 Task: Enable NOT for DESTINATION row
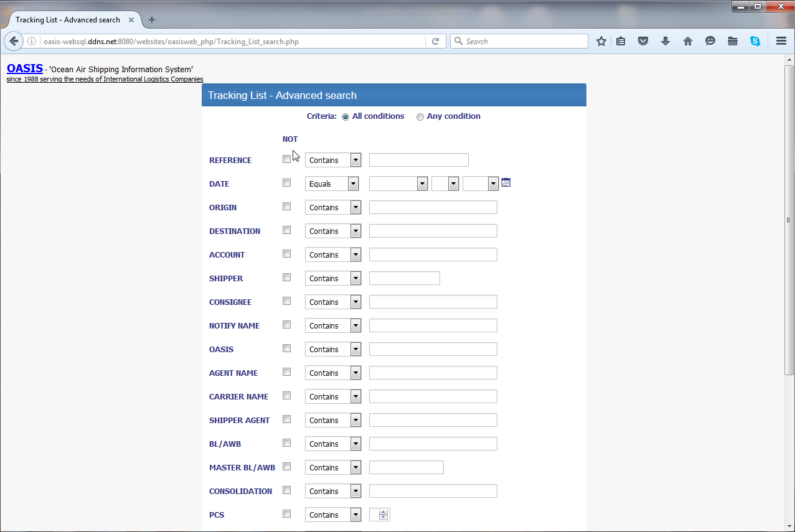[287, 230]
